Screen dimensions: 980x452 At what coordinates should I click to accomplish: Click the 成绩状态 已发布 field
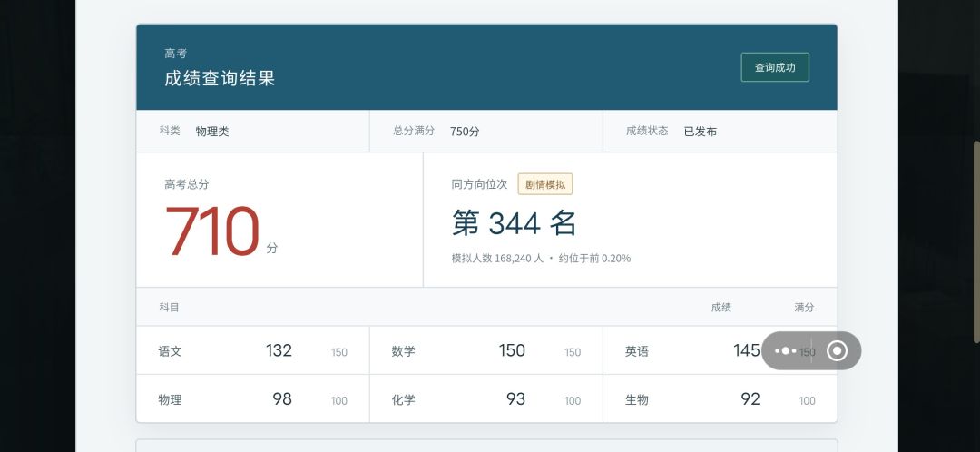pyautogui.click(x=720, y=132)
